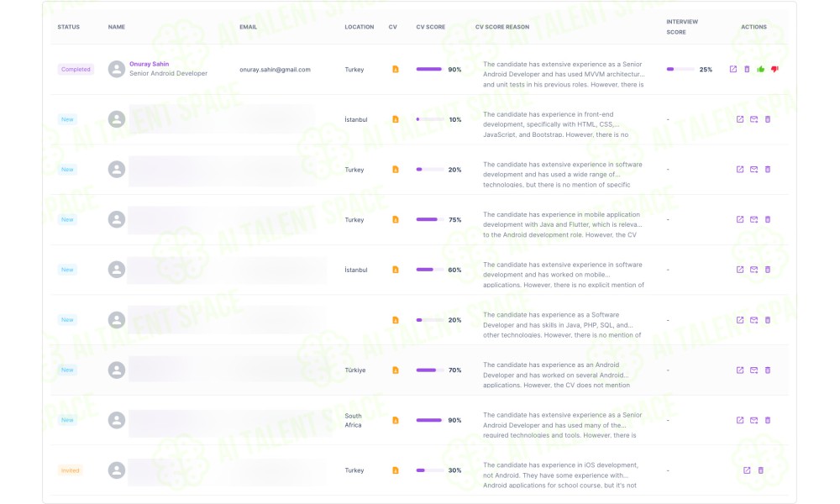The image size is (840, 504).
Task: Click Onuray Sahin's profile avatar
Action: [116, 69]
